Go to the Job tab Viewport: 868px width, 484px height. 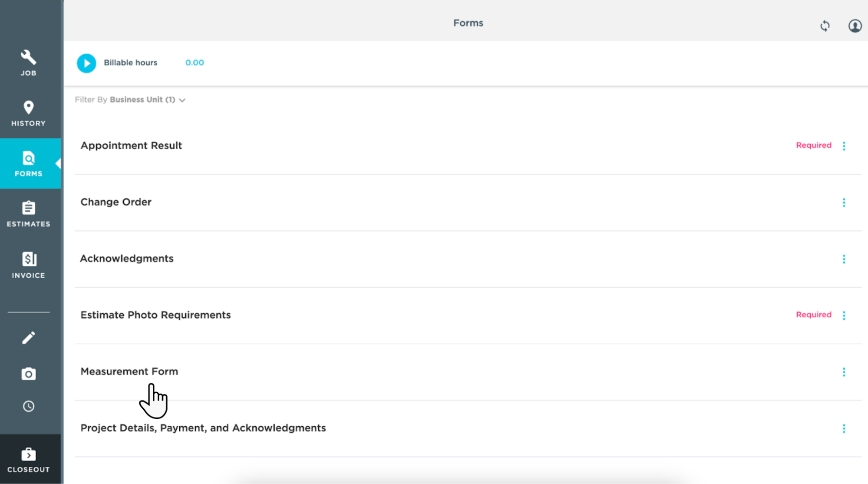(29, 63)
